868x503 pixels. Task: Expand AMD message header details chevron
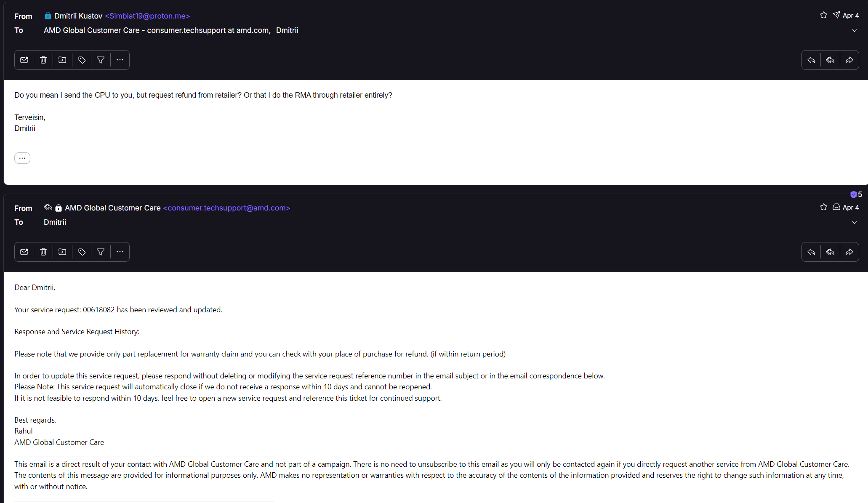[x=855, y=222]
